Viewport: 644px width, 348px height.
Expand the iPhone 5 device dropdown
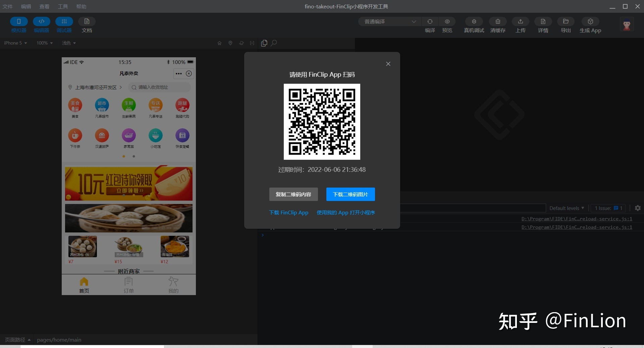click(x=15, y=43)
